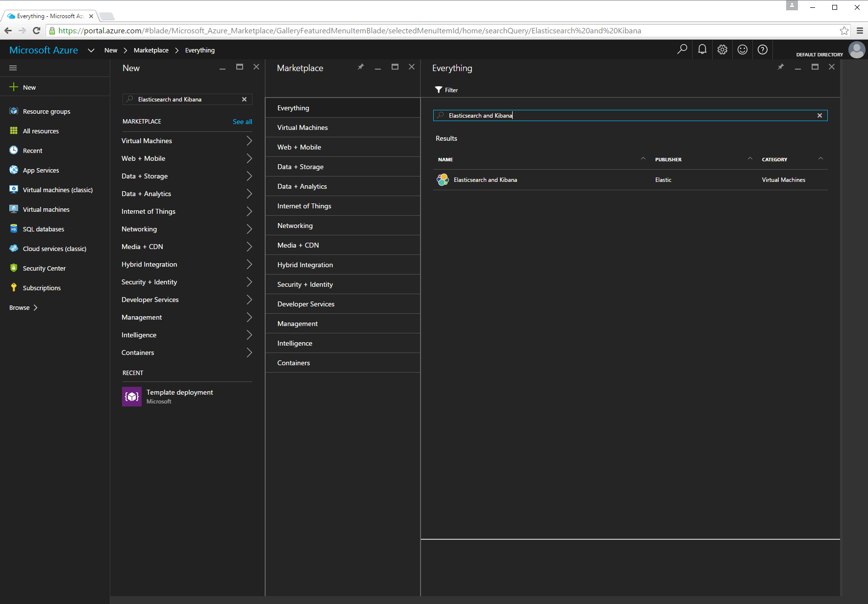Expand Browse in the left sidebar
The width and height of the screenshot is (868, 604).
tap(24, 307)
